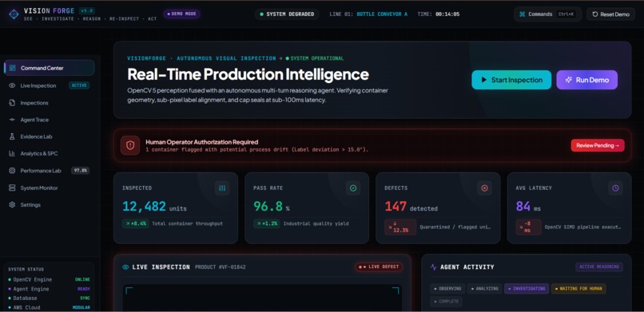Screen dimensions: 644x312
Task: Open Performance Lab page
Action: pos(50,171)
